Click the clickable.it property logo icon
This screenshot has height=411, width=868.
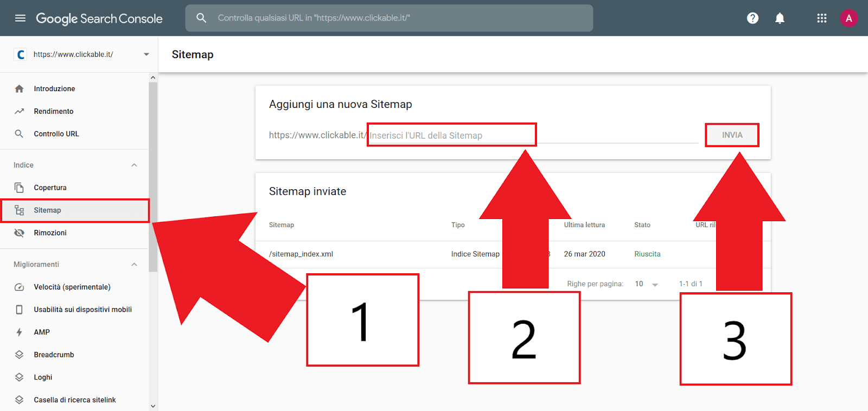(21, 54)
